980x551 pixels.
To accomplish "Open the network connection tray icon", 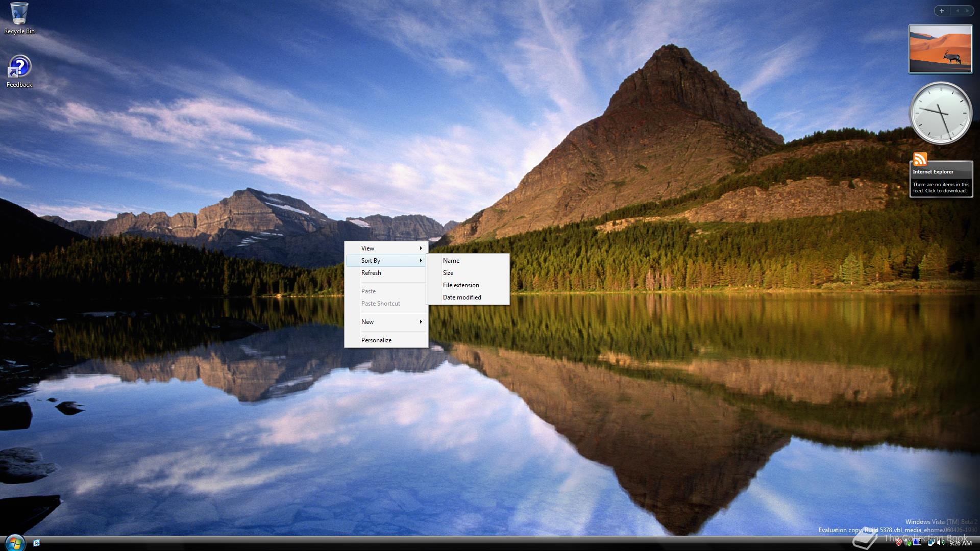I will (931, 542).
